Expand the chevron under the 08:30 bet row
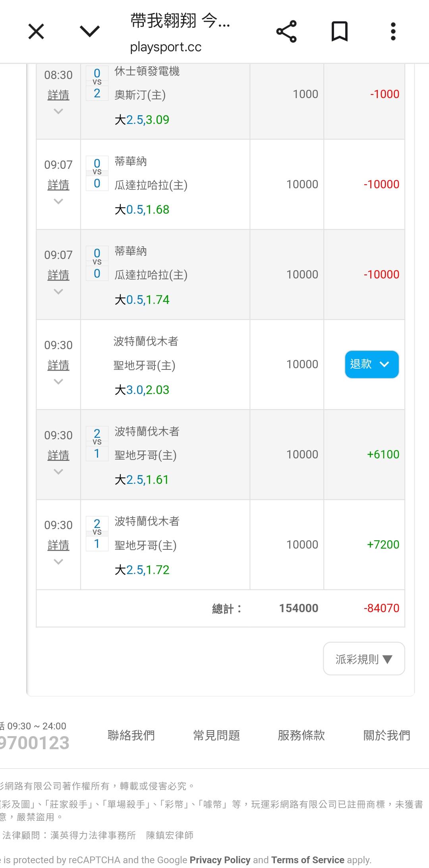 pos(58,112)
